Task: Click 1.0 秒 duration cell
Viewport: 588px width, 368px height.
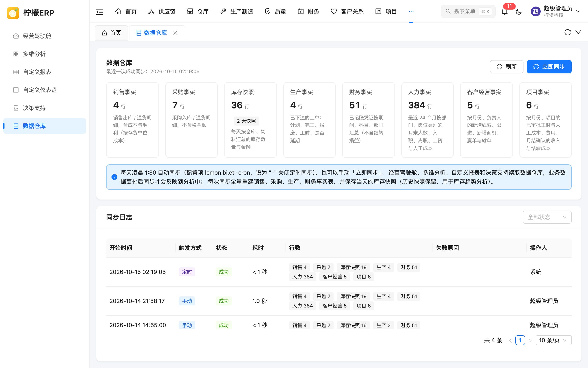Action: [259, 301]
